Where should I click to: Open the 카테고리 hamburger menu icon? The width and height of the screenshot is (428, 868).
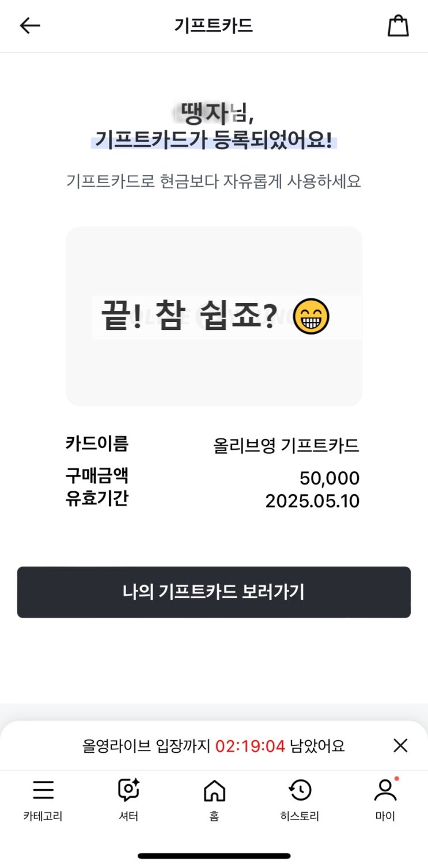click(43, 790)
